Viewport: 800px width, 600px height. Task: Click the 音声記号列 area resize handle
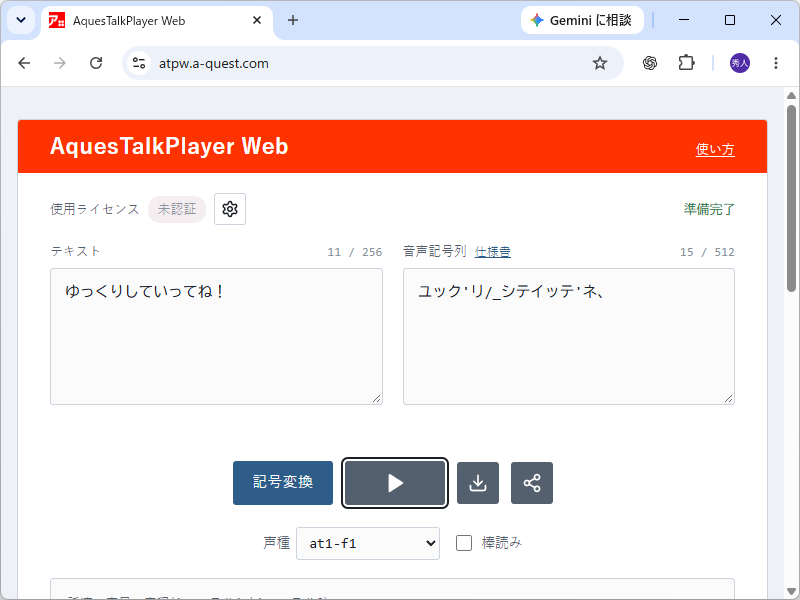pos(729,398)
